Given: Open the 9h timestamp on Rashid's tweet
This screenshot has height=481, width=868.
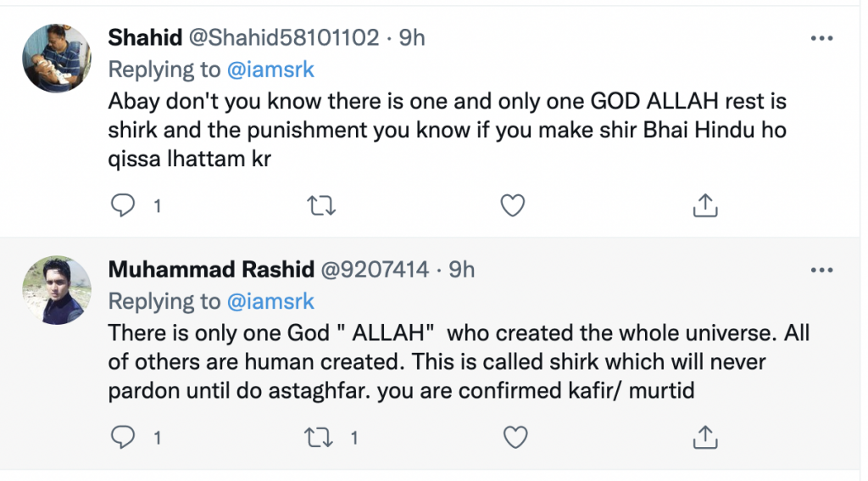Looking at the screenshot, I should tap(461, 269).
